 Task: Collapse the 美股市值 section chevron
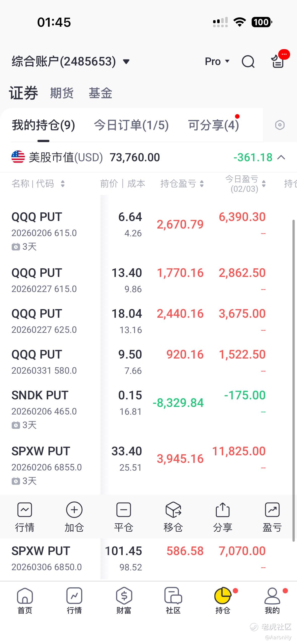point(281,158)
